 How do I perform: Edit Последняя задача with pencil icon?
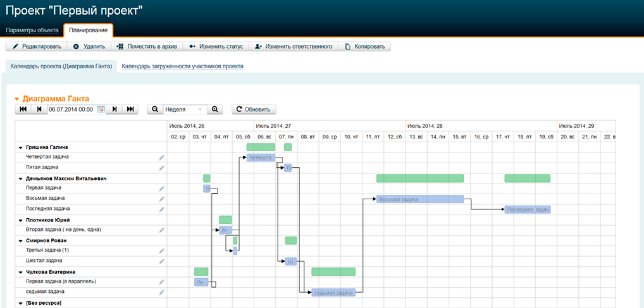pyautogui.click(x=161, y=209)
